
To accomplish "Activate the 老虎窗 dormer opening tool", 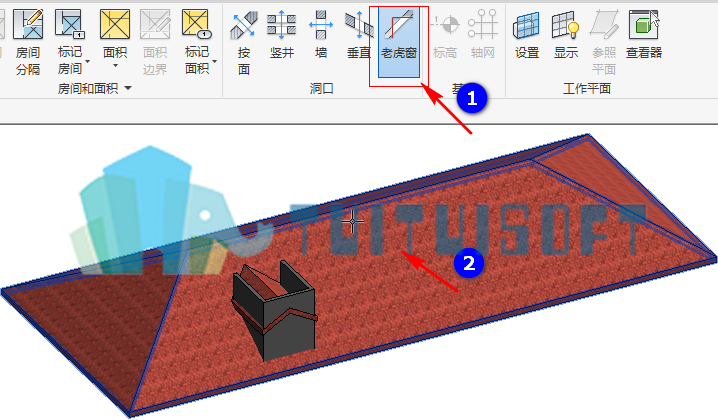I will [x=399, y=43].
